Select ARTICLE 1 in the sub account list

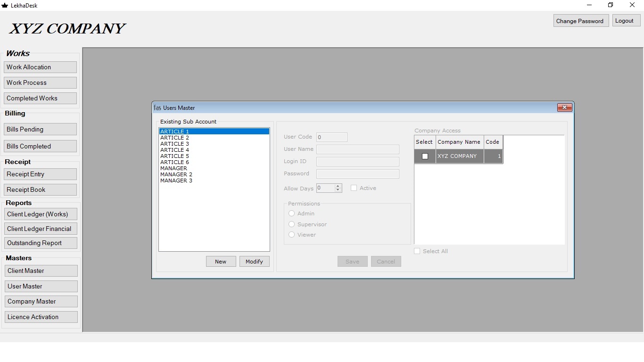pyautogui.click(x=214, y=132)
